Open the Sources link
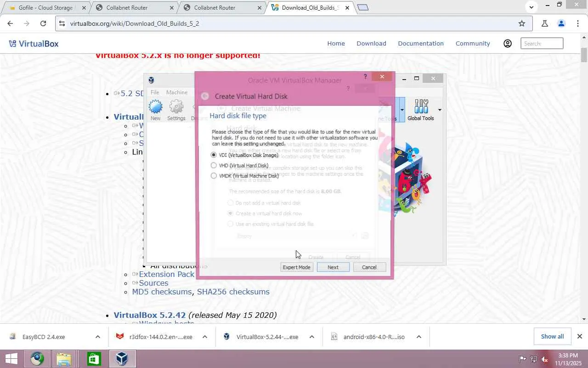This screenshot has width=588, height=368. point(153,283)
